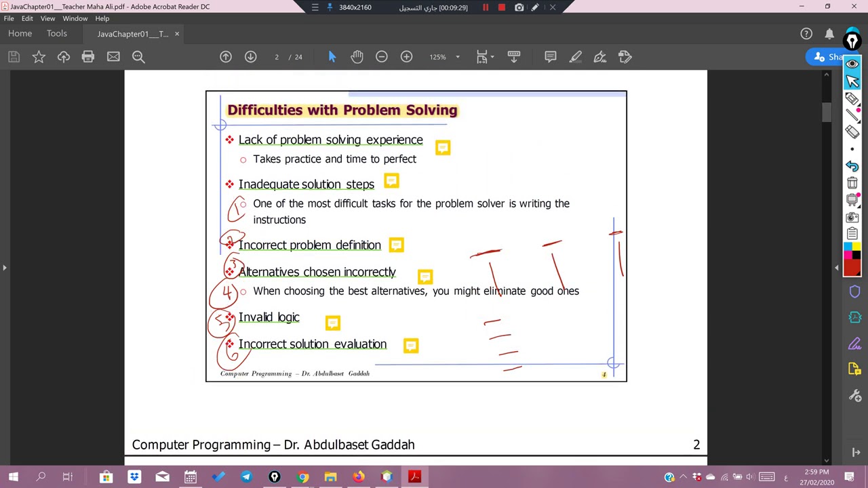Open comment next to 'Incorrect problem definition'
The width and height of the screenshot is (868, 488).
click(396, 244)
